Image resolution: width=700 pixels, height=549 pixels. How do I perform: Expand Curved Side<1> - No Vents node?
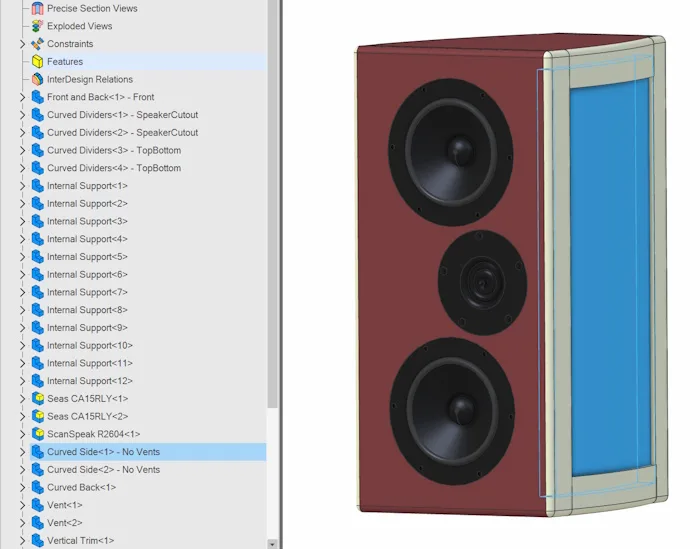(22, 452)
